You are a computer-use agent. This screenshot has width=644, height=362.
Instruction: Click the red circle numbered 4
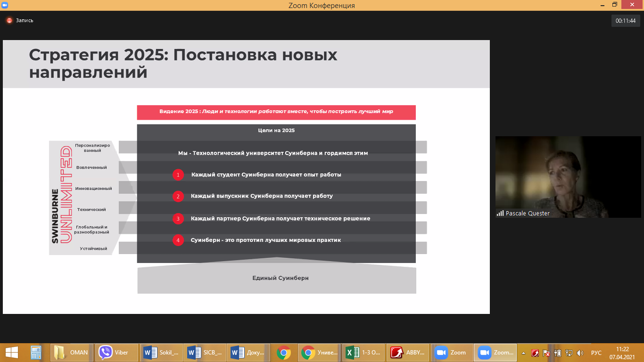coord(178,240)
